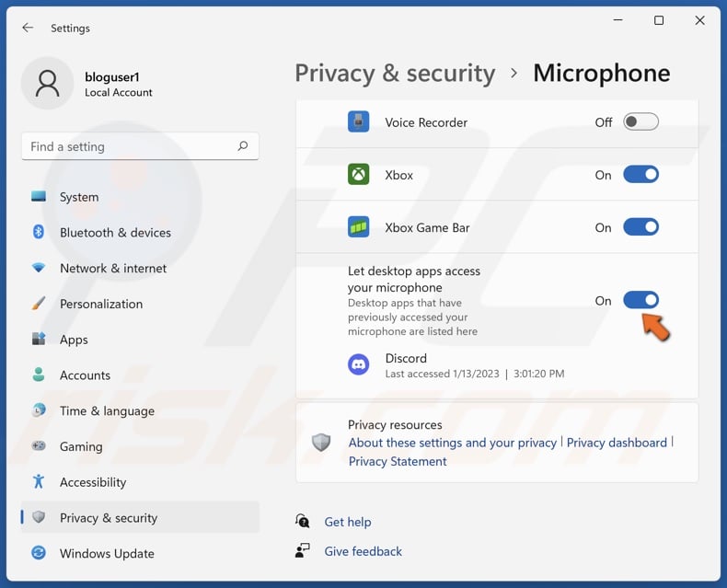
Task: Click the Gaming controller icon
Action: coord(39,446)
